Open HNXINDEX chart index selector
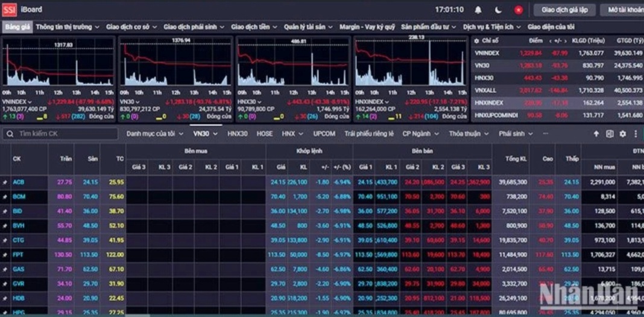This screenshot has width=644, height=317. click(372, 101)
